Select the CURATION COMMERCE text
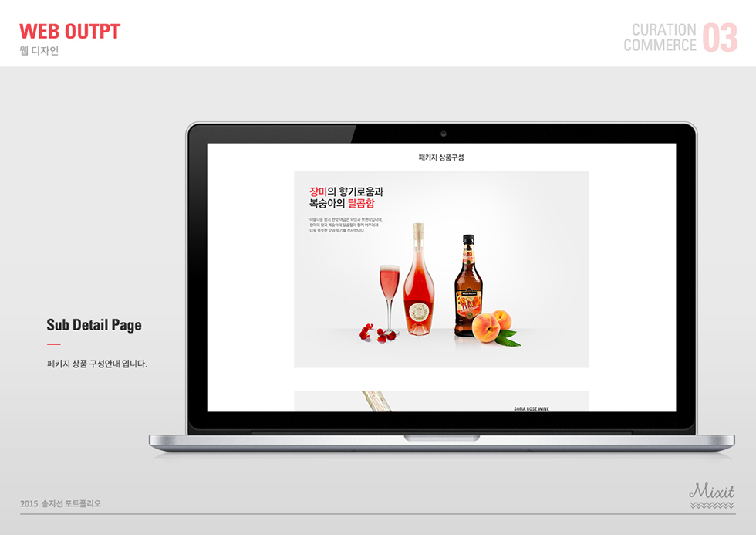756x535 pixels. tap(660, 38)
